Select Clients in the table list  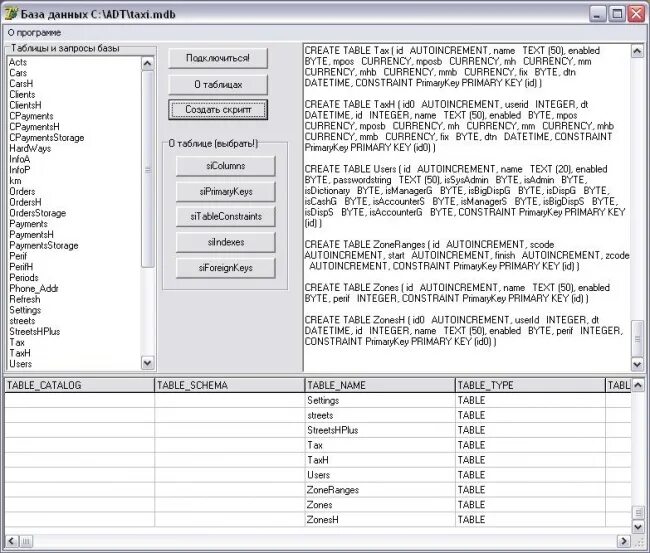click(22, 95)
